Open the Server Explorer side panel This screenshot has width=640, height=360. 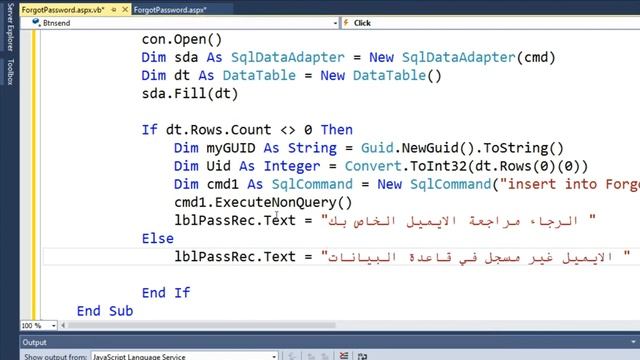(x=10, y=27)
